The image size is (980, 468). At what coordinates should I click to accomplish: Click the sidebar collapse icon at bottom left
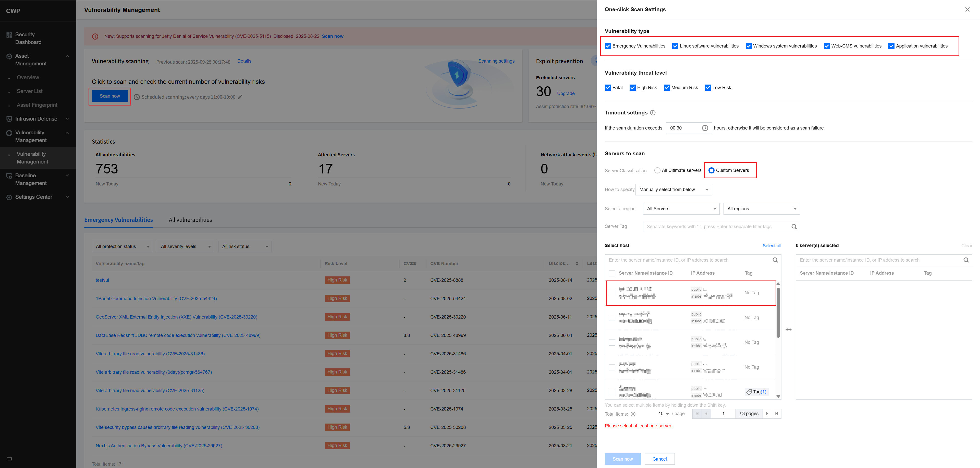pyautogui.click(x=9, y=459)
